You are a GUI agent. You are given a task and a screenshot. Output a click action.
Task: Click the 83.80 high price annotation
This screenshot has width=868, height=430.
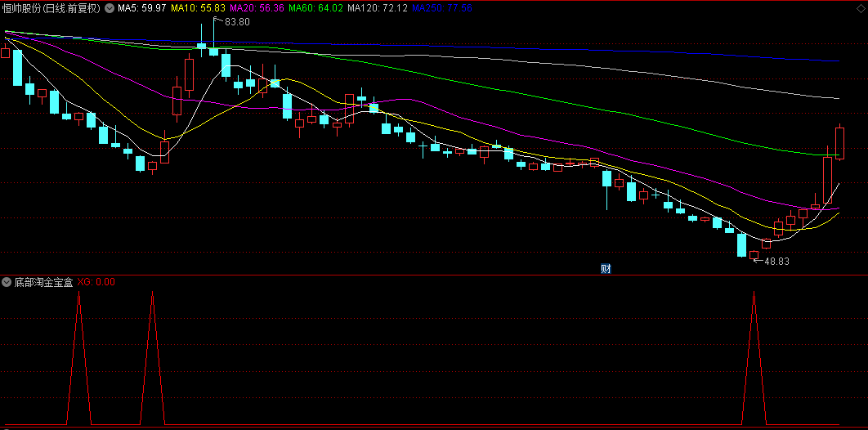coord(237,22)
